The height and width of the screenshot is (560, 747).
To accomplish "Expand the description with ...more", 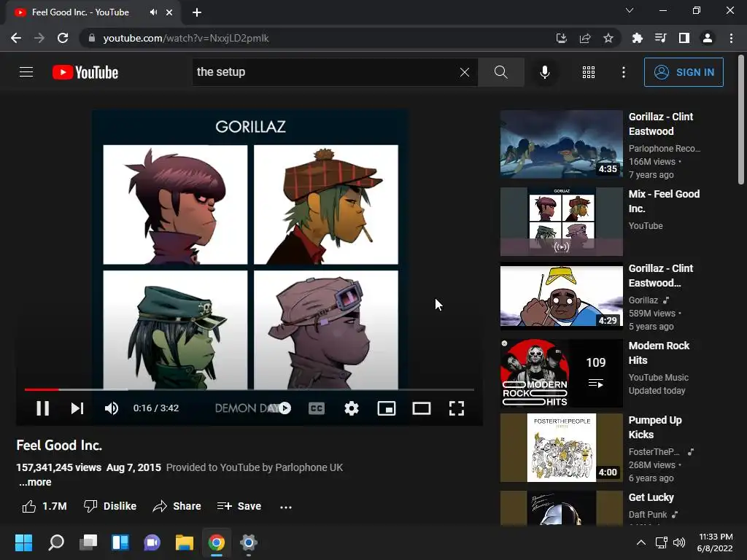I will coord(35,482).
